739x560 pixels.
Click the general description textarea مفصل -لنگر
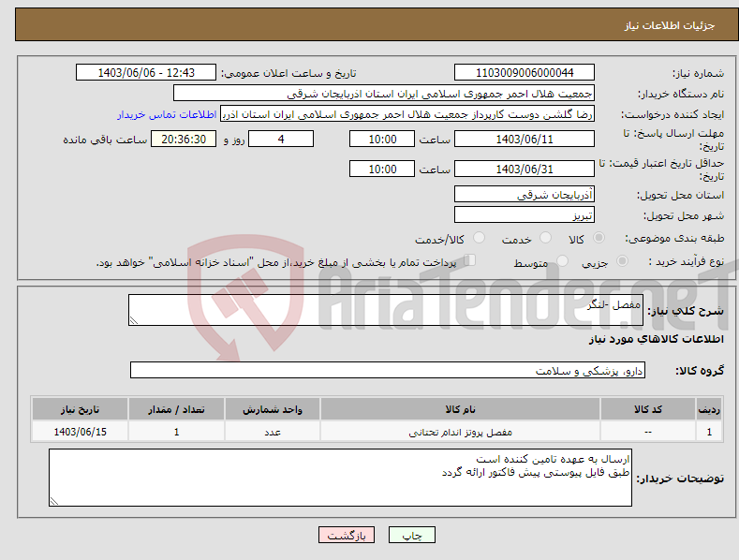386,310
